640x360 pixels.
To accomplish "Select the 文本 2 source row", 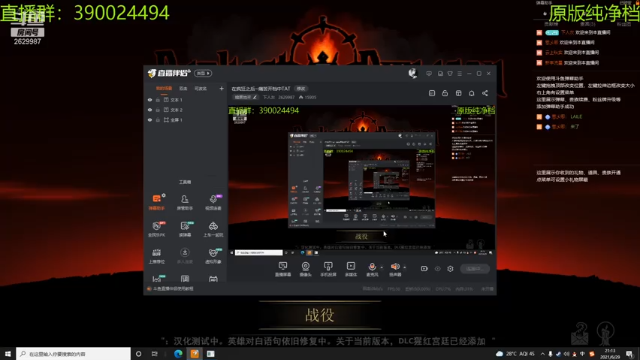I will click(186, 110).
